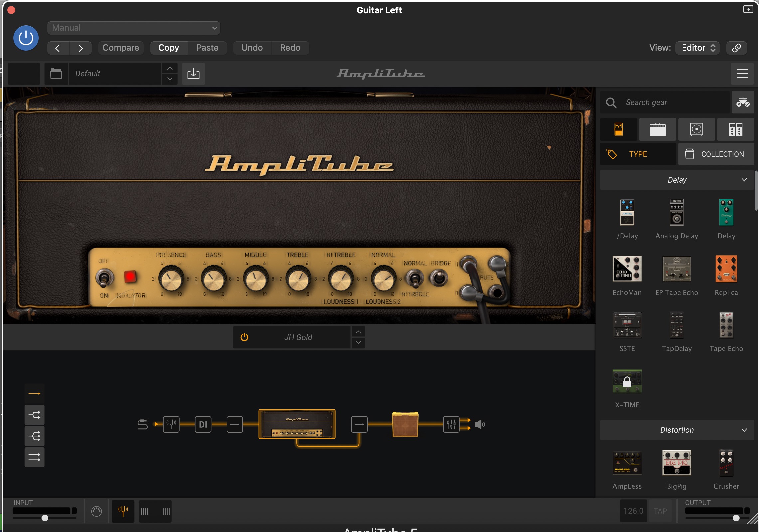This screenshot has height=532, width=759.
Task: Toggle JH Gold amp power button
Action: coord(244,337)
